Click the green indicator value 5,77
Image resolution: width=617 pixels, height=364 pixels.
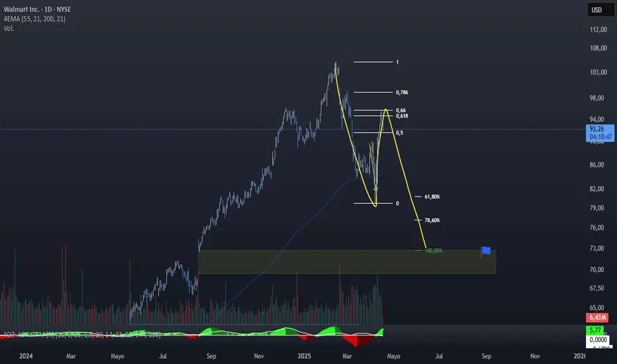[595, 330]
